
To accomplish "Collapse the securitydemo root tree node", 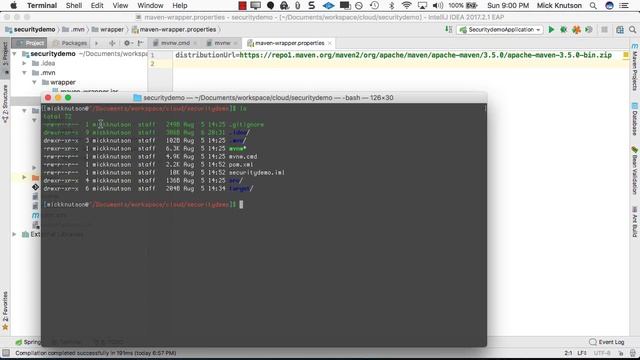I will pyautogui.click(x=14, y=53).
